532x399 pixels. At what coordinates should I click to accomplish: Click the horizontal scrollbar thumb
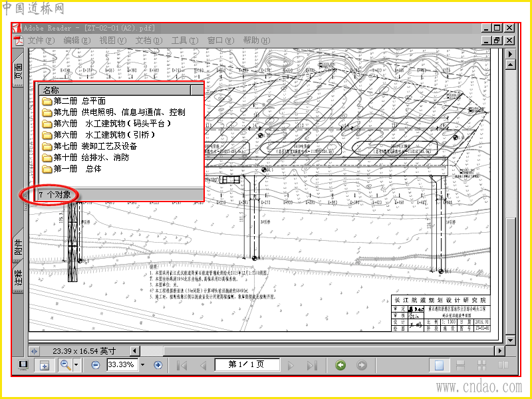(x=152, y=351)
